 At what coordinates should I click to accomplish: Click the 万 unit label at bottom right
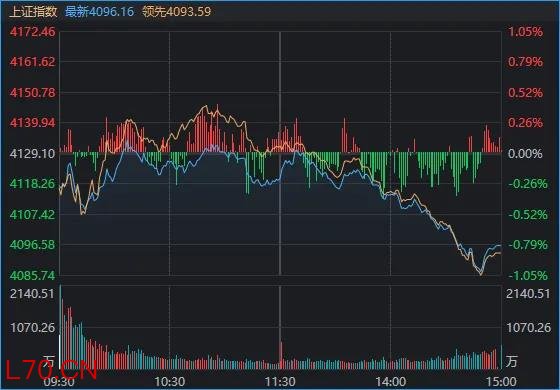click(511, 361)
